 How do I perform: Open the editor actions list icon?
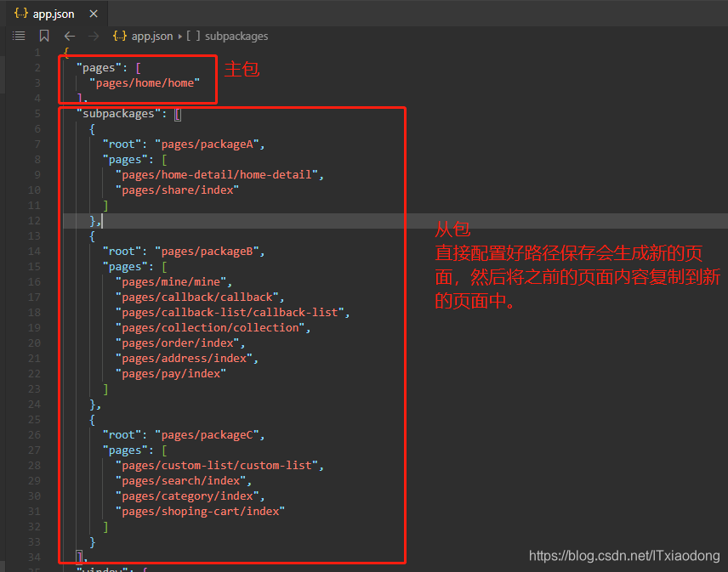click(18, 36)
